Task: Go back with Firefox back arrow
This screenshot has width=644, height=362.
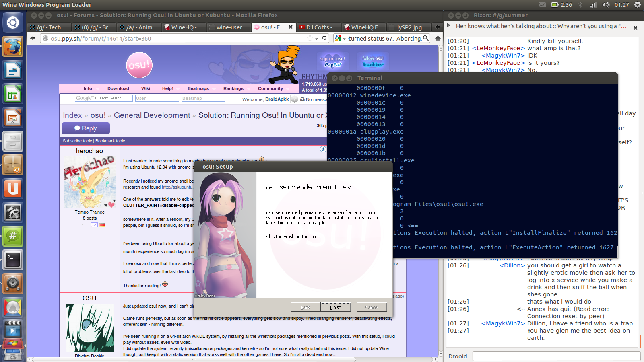Action: (x=33, y=38)
